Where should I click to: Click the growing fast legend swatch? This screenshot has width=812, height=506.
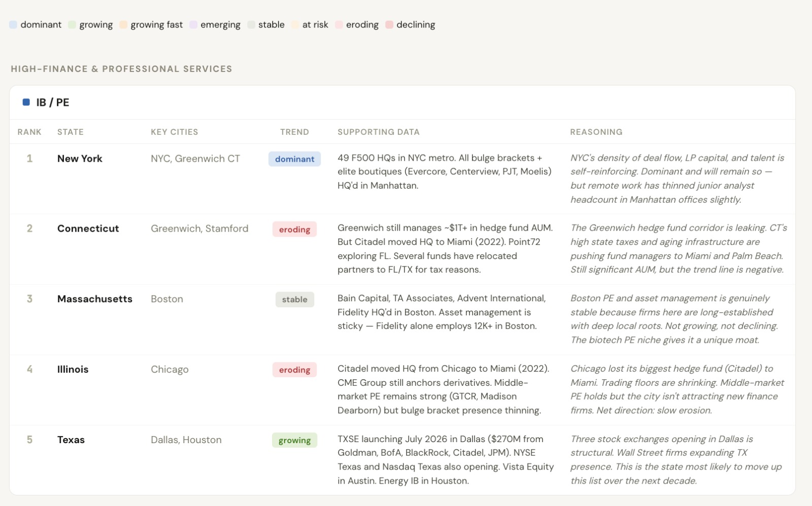click(x=123, y=25)
